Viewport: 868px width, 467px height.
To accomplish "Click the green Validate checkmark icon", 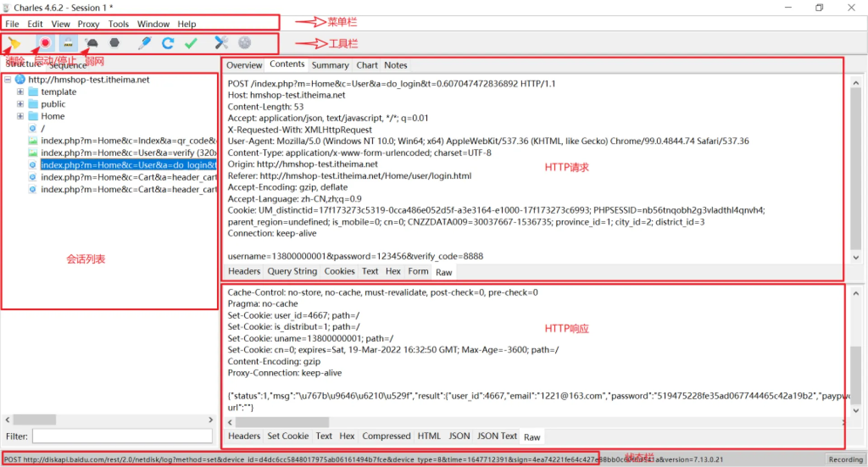I will coord(191,43).
